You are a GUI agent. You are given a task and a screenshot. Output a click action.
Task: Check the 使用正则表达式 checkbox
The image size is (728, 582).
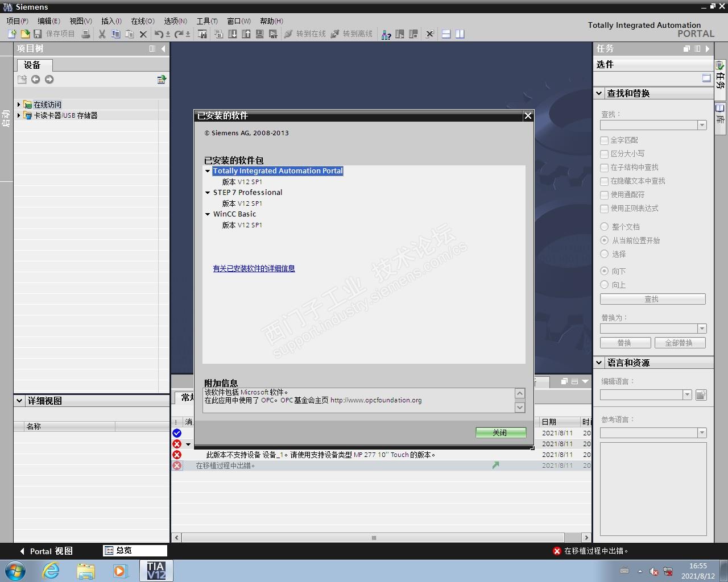pos(605,209)
